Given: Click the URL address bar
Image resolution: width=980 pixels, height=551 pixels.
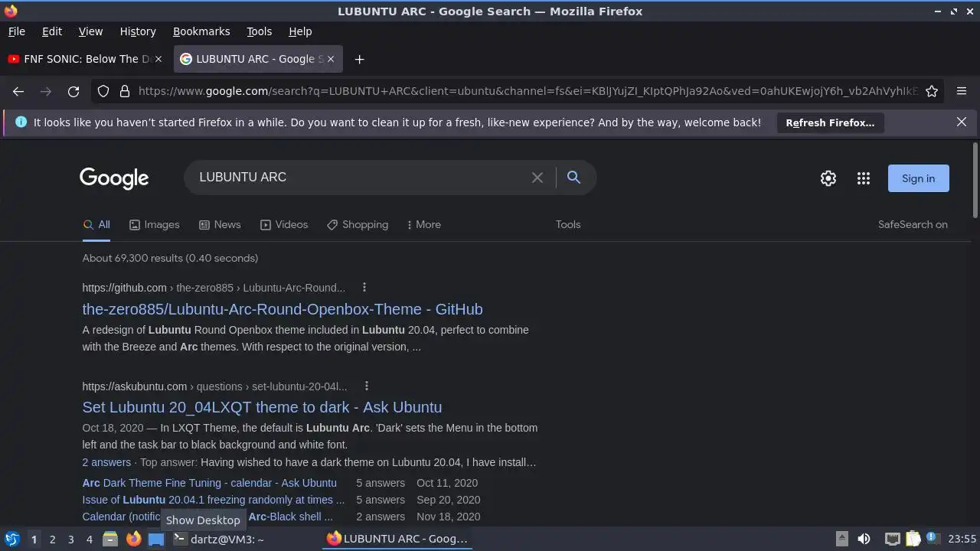Looking at the screenshot, I should point(528,91).
